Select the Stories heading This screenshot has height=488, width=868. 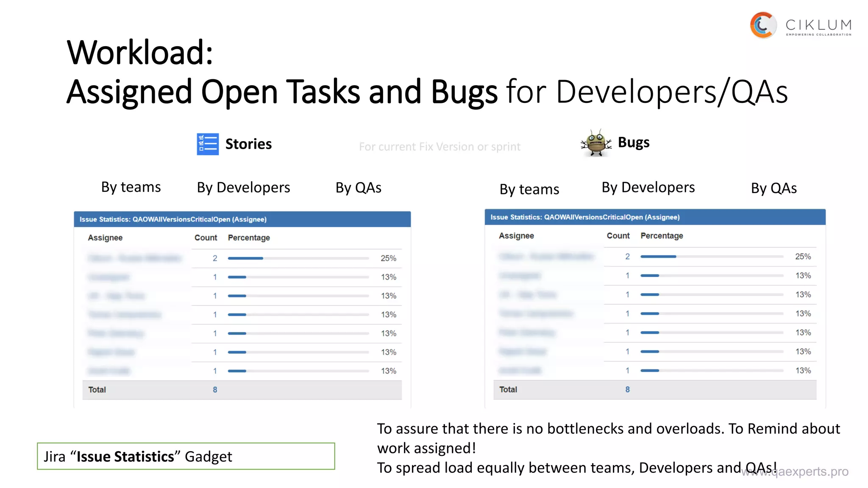click(x=248, y=144)
